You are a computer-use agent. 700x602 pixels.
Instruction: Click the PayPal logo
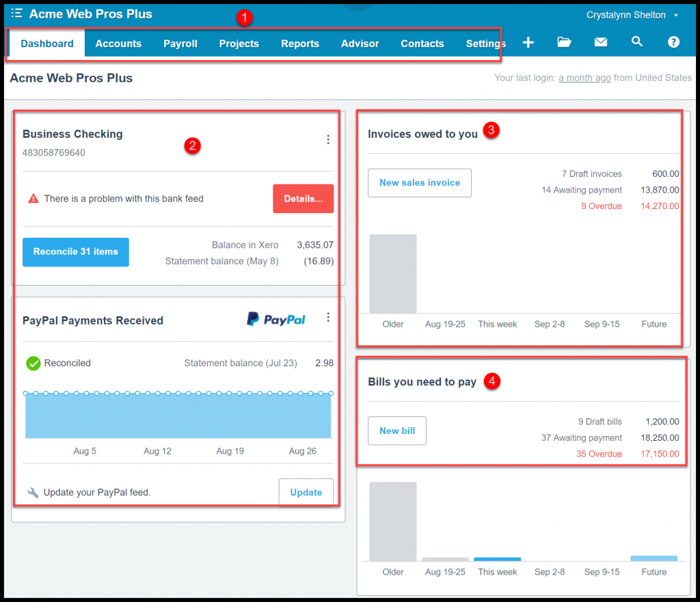[276, 319]
